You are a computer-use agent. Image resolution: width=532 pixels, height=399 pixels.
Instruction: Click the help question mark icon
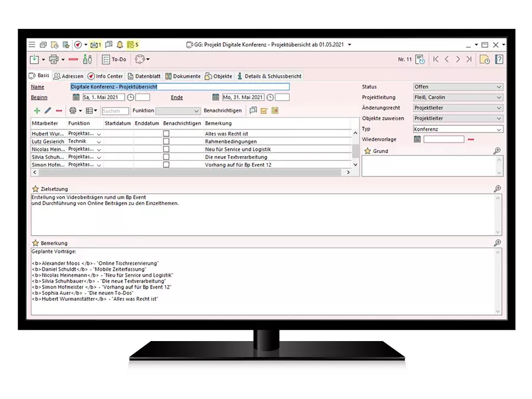coord(499,59)
